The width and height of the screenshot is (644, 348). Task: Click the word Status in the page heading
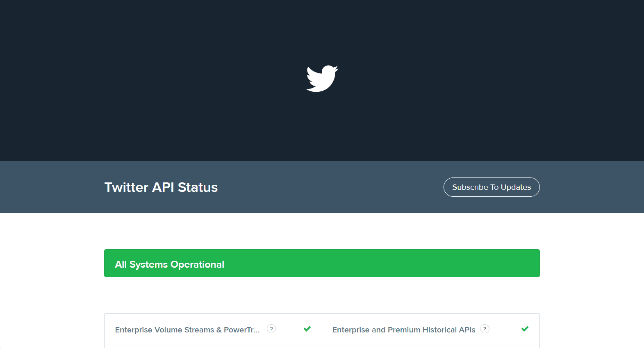(x=198, y=187)
